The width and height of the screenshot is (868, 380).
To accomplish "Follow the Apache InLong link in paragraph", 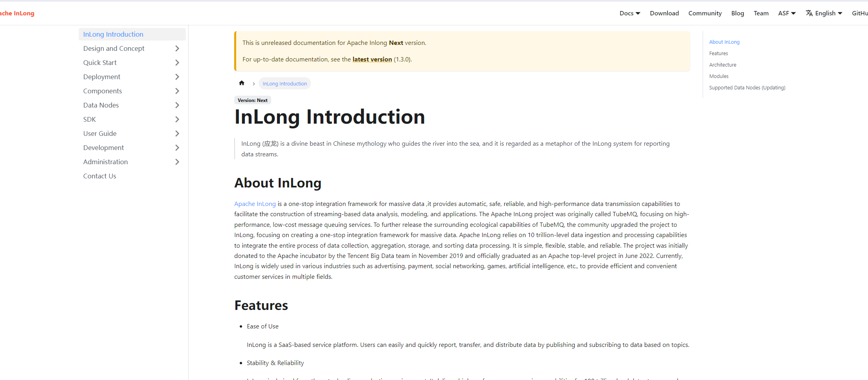I will click(x=255, y=204).
